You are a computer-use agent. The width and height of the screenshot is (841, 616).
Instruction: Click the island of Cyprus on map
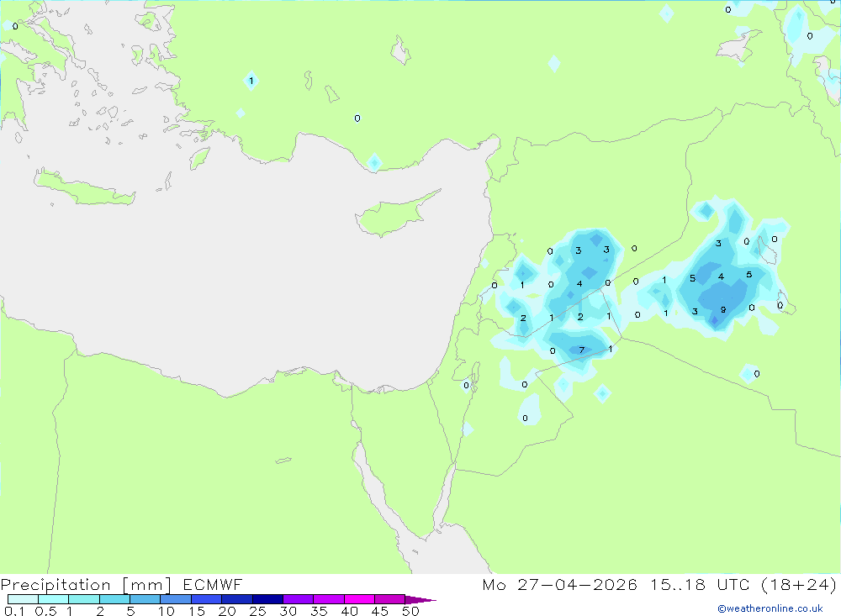(x=394, y=215)
